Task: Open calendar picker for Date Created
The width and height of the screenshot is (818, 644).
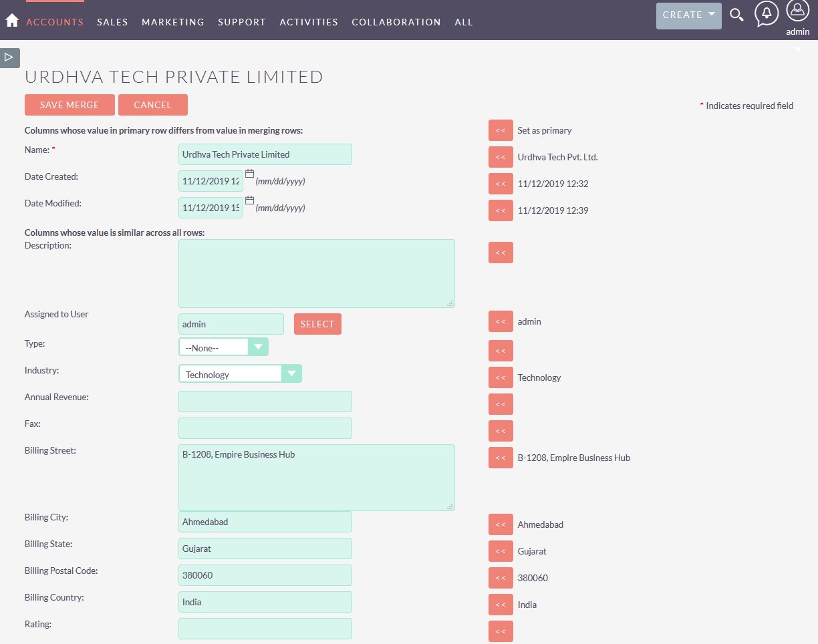Action: click(x=250, y=173)
